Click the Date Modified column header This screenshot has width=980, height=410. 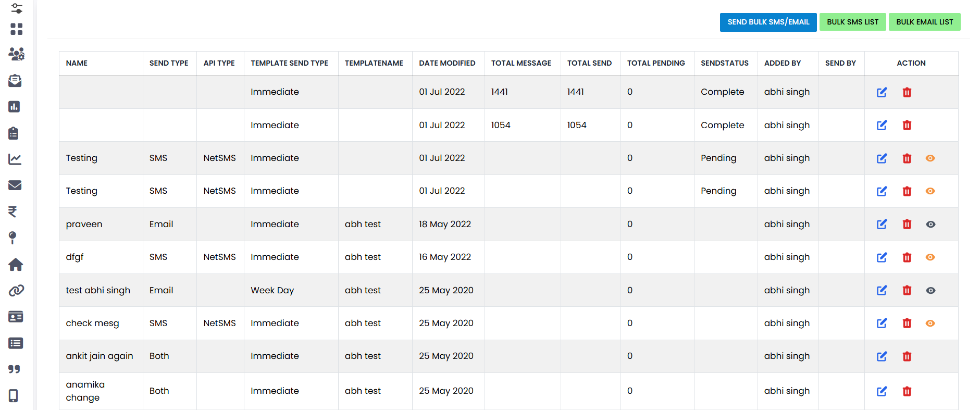tap(447, 63)
